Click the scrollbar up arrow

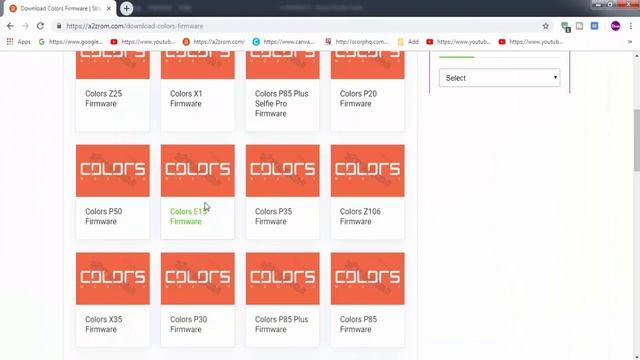[636, 55]
